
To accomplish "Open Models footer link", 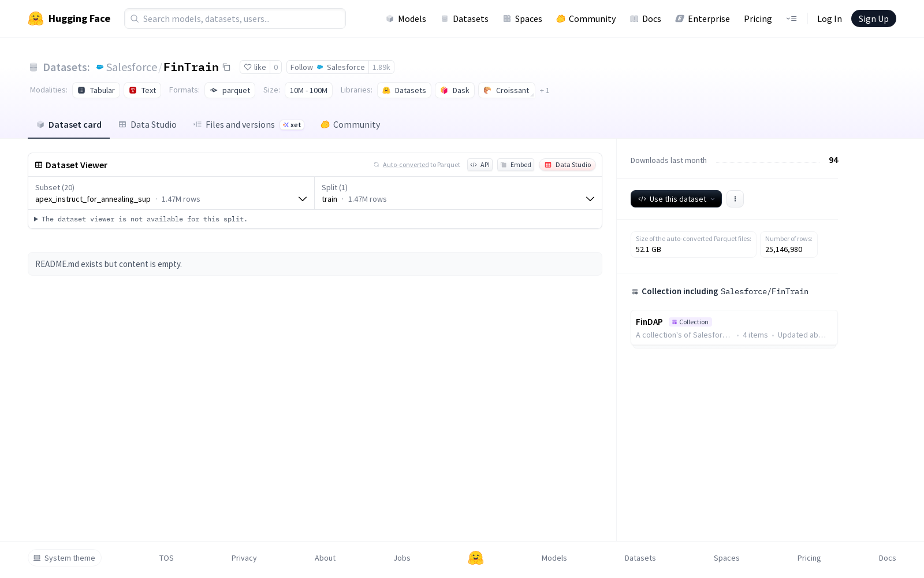I will (x=554, y=558).
